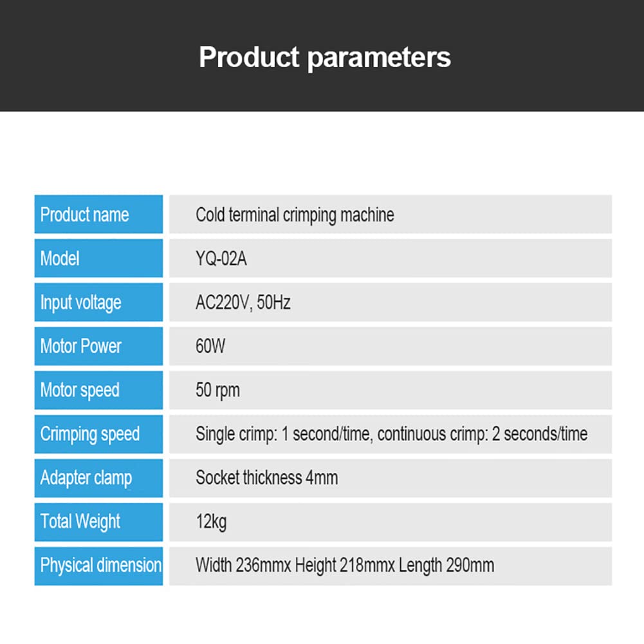Select the Motor speed label cell

[x=98, y=390]
